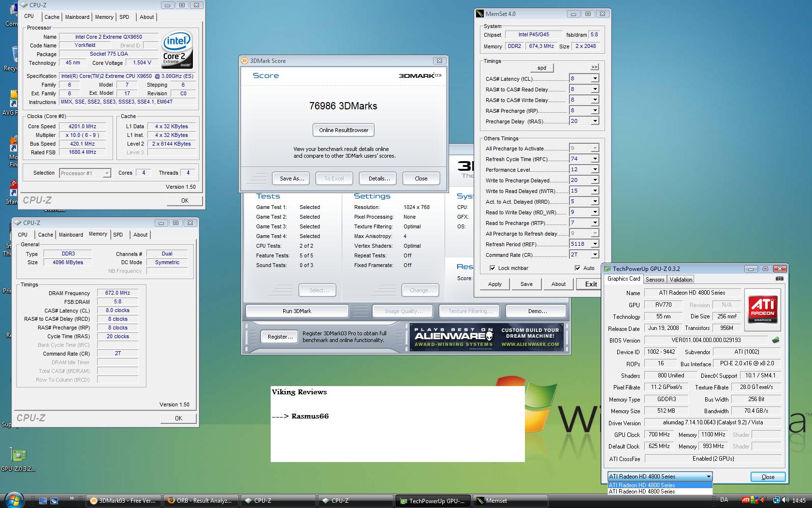
Task: Open Refresh Cycle Time (tRFC) dropdown
Action: tap(595, 159)
